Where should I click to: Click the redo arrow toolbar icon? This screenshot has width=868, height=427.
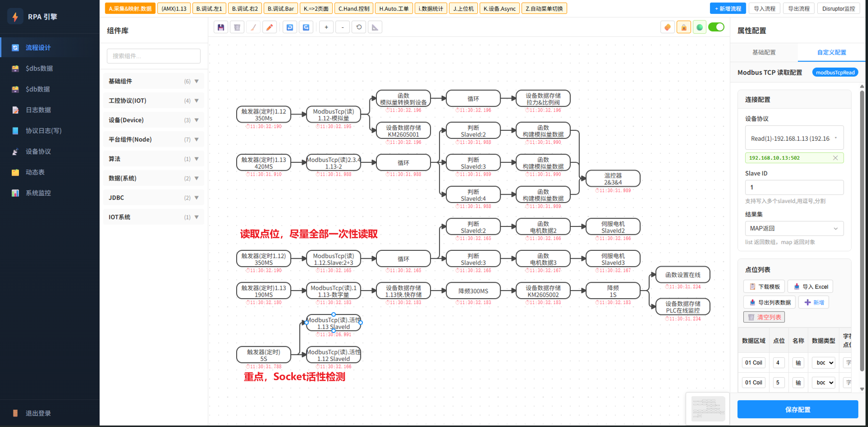point(306,27)
